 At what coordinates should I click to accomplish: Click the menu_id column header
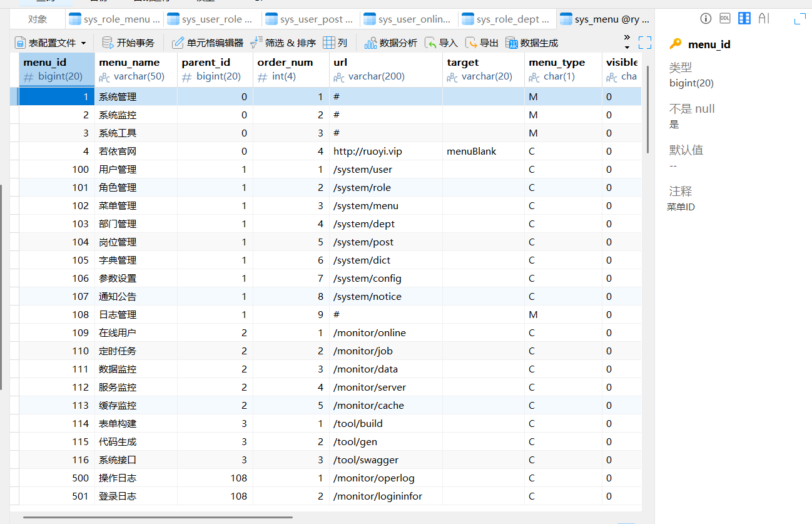57,69
